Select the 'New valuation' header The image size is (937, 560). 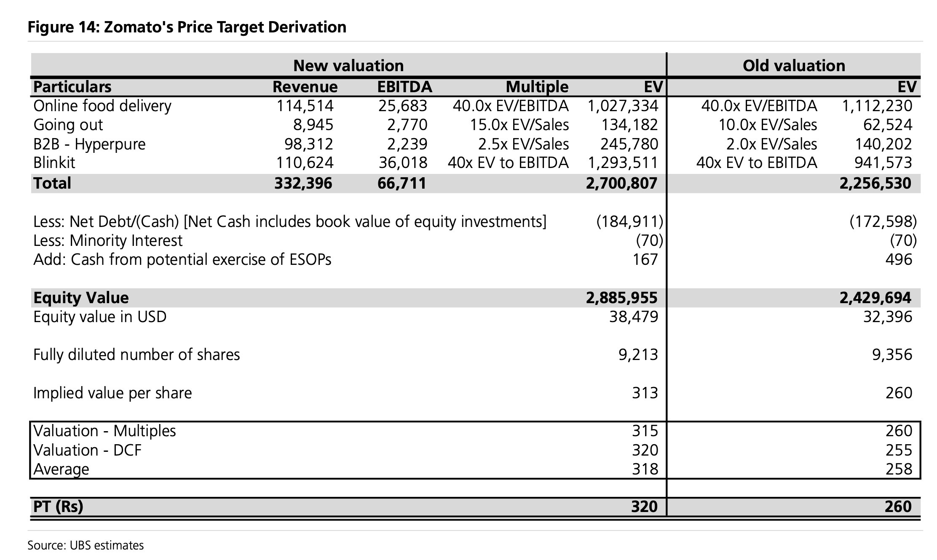(x=348, y=66)
